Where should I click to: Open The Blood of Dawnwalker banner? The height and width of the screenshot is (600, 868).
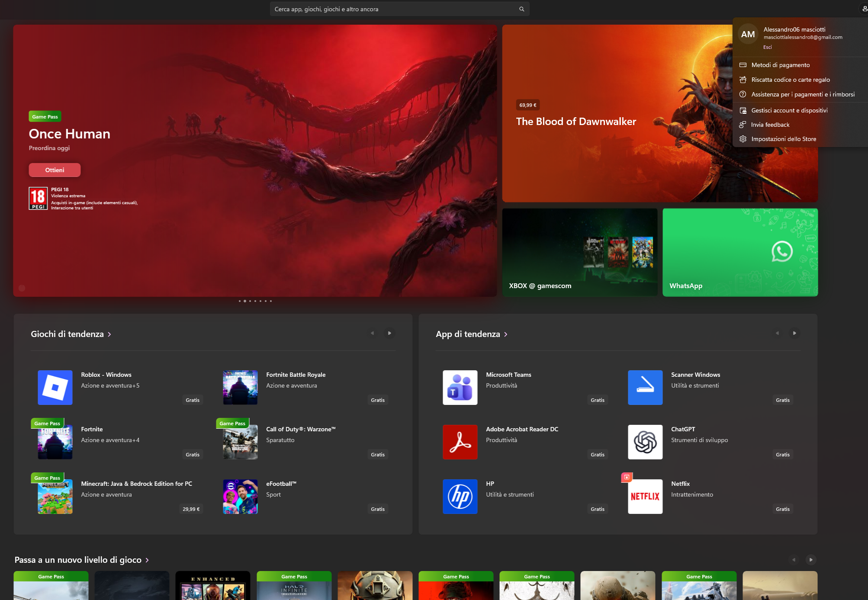pos(660,113)
